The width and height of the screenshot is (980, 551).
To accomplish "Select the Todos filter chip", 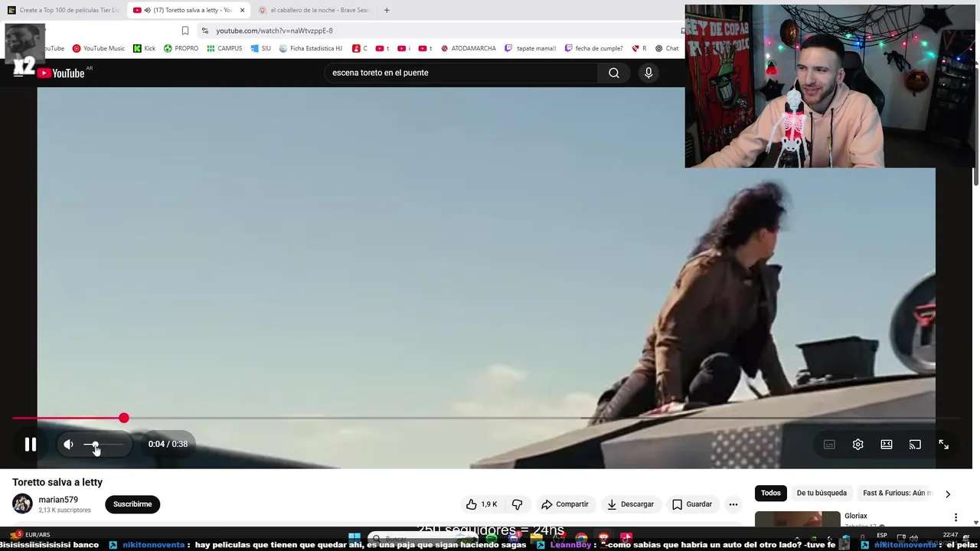I will pyautogui.click(x=771, y=493).
